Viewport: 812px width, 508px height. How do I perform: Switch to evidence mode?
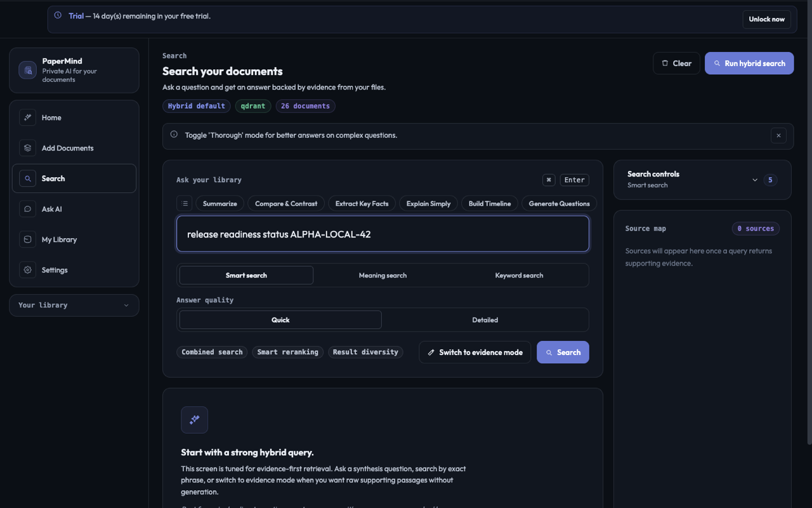(x=475, y=352)
